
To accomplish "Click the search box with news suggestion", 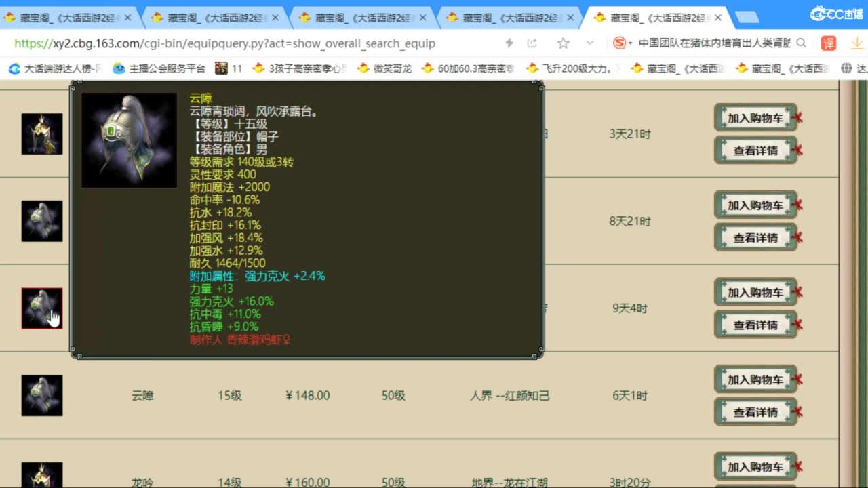I will click(x=714, y=43).
